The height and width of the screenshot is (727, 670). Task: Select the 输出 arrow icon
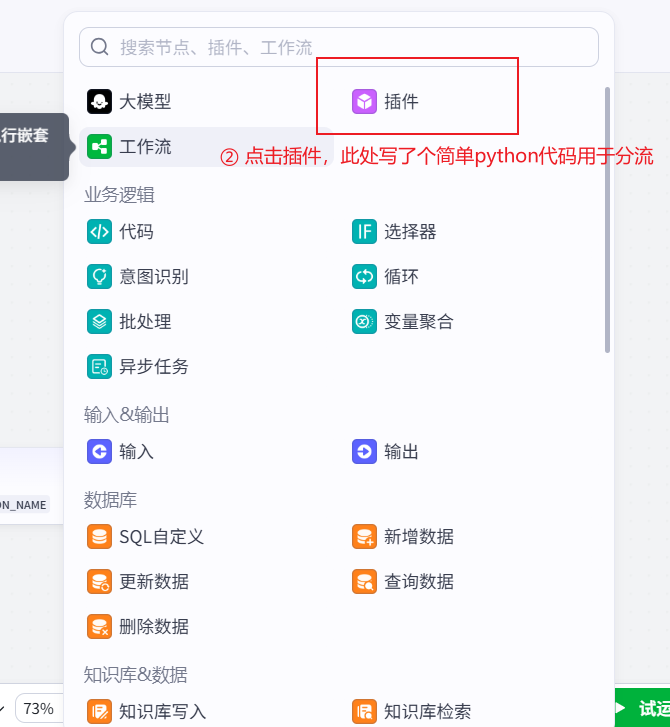(364, 452)
